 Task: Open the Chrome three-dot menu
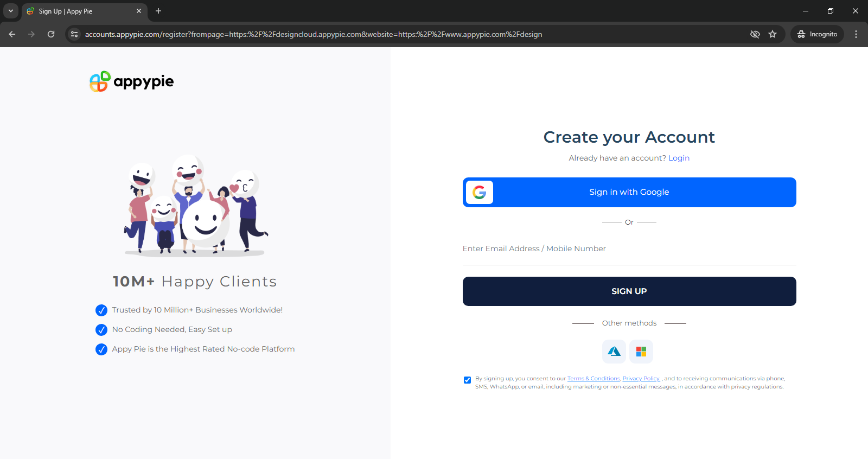point(856,34)
